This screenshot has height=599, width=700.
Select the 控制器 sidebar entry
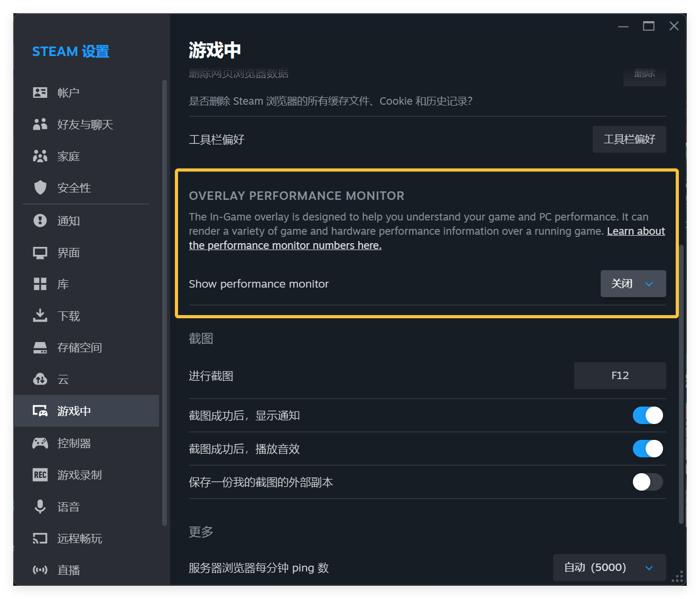pyautogui.click(x=87, y=443)
